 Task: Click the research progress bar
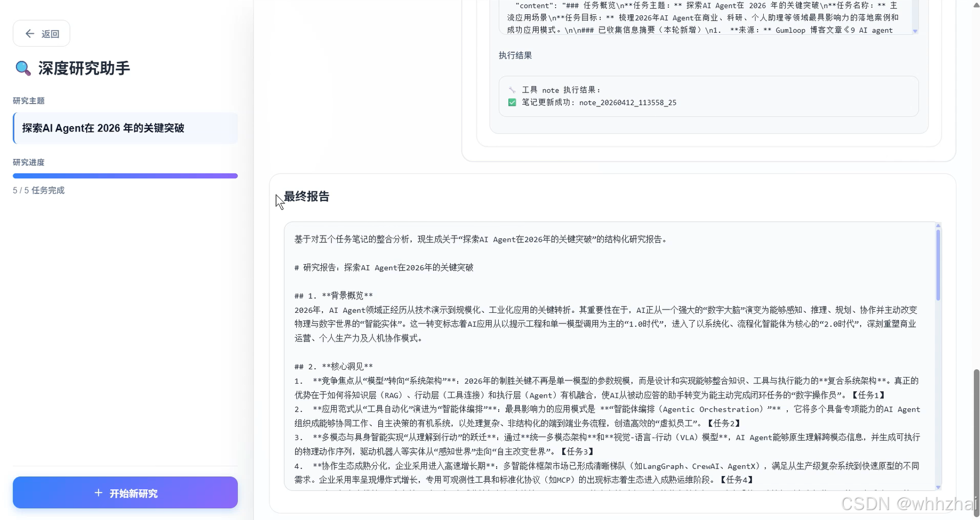pos(125,176)
